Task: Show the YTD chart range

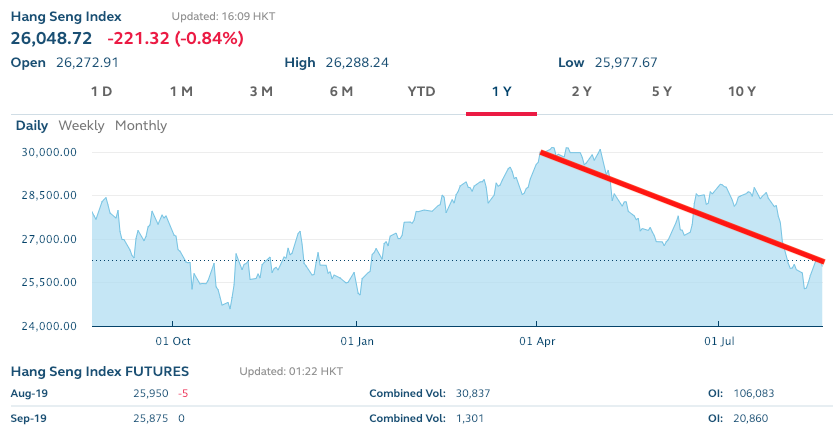Action: pos(421,92)
